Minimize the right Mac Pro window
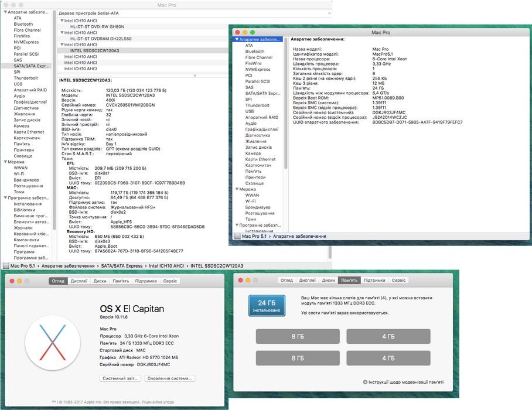This screenshot has width=532, height=410. point(245,32)
